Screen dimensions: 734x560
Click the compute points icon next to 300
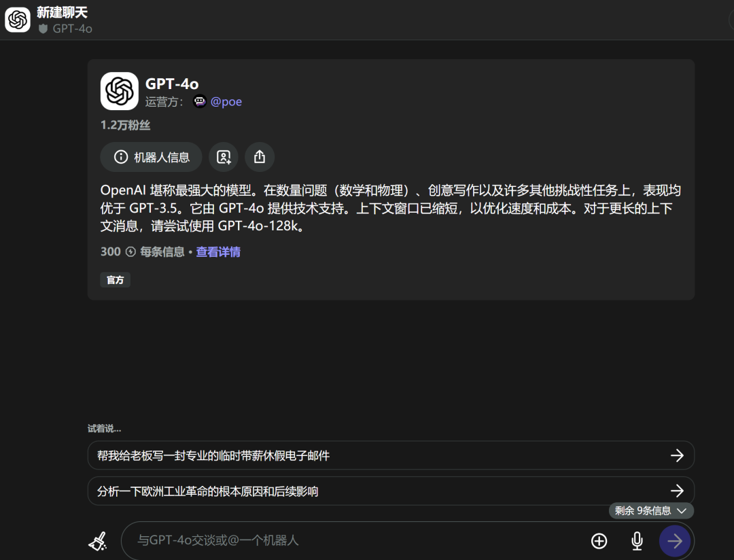[130, 252]
